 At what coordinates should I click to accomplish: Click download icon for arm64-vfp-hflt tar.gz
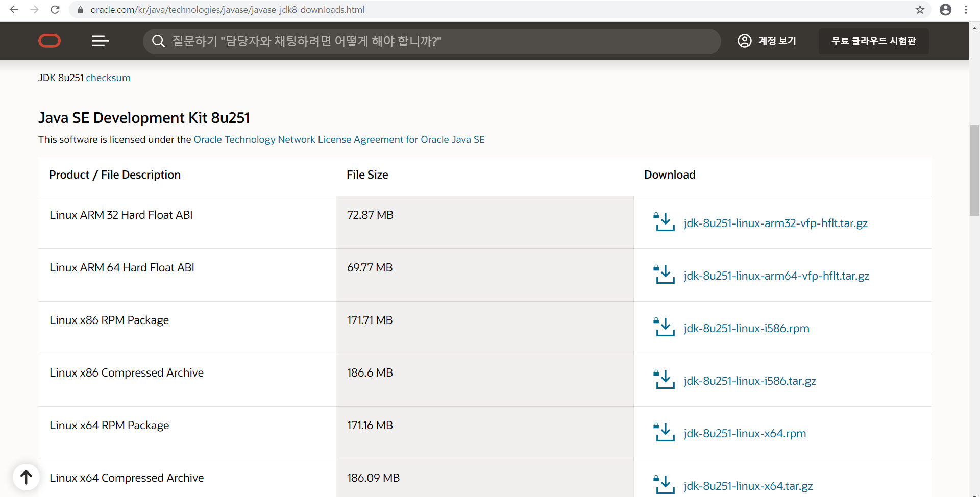coord(664,275)
